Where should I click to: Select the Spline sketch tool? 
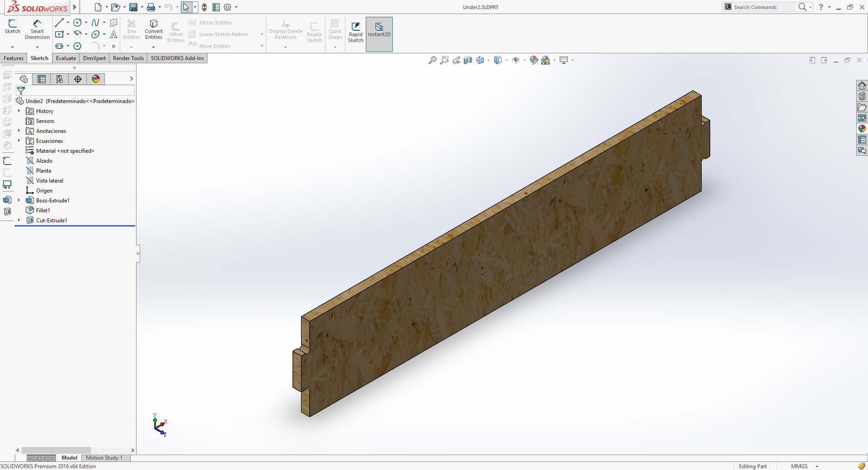tap(95, 23)
